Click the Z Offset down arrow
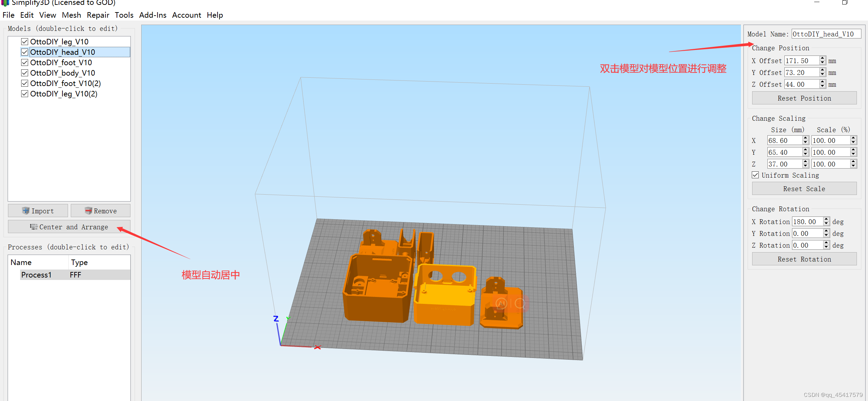This screenshot has width=868, height=401. pos(822,86)
